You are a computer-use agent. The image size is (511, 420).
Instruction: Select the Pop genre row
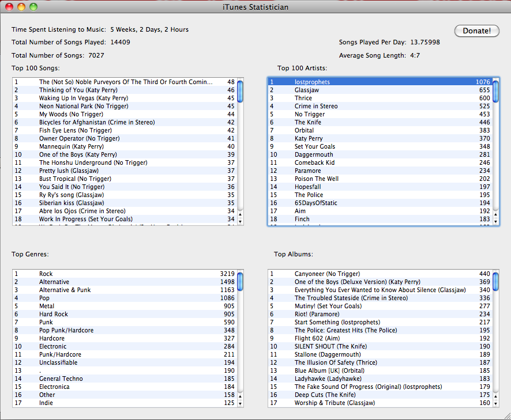tap(125, 298)
